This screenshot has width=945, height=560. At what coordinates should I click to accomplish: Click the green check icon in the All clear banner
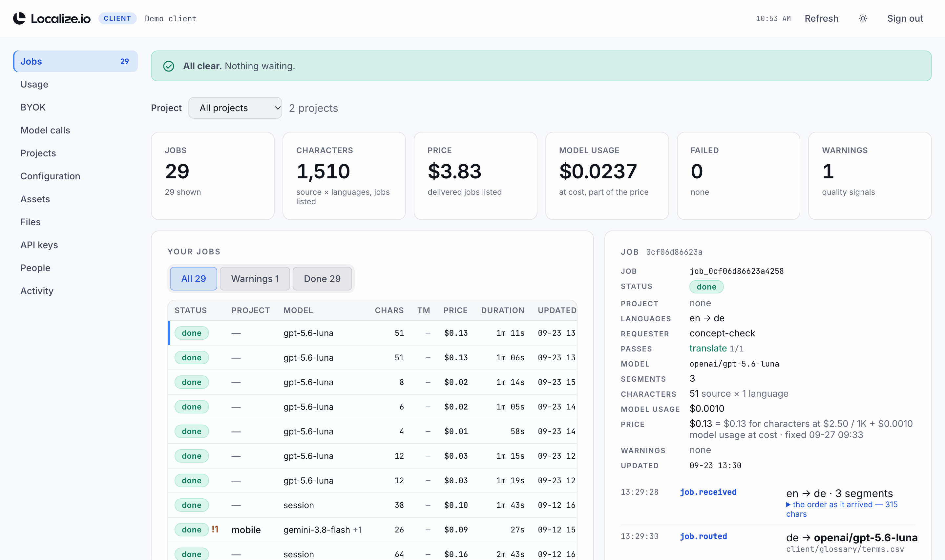tap(168, 66)
